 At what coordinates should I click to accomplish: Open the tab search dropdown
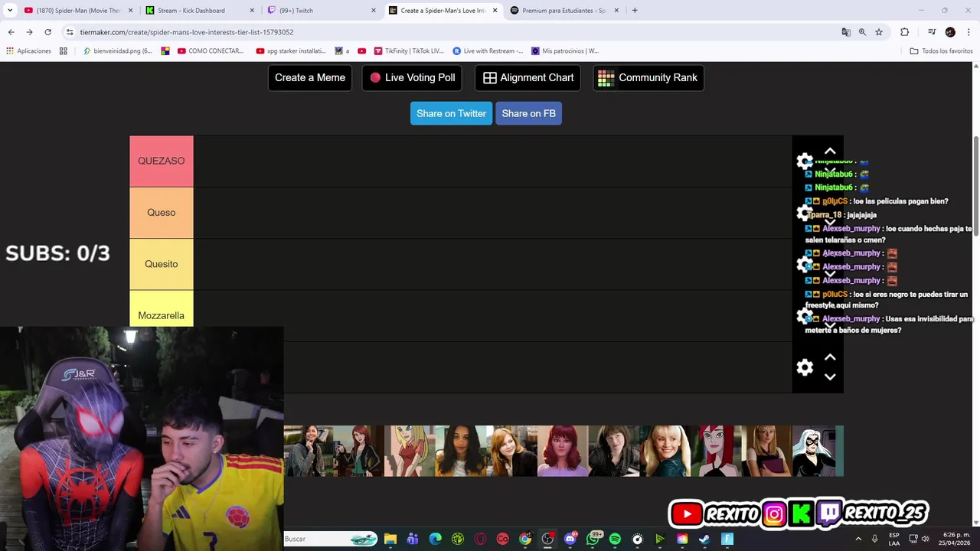pos(10,11)
